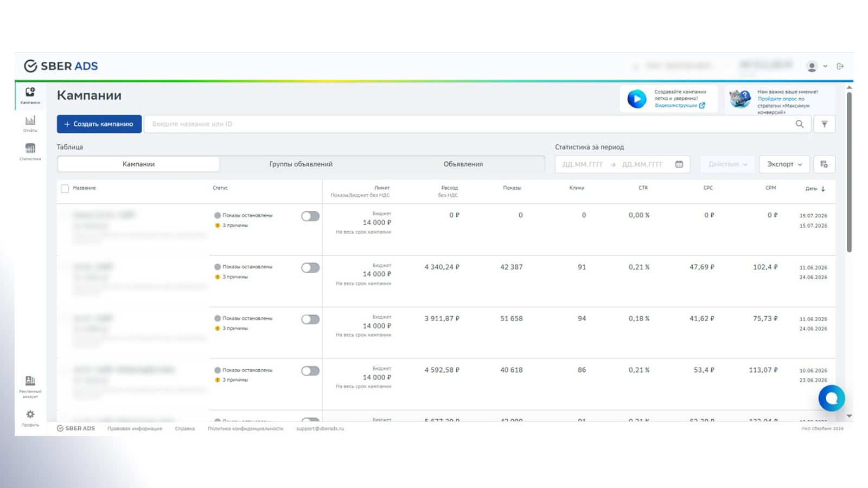Open the Статистика sidebar icon
The image size is (868, 488).
point(30,152)
